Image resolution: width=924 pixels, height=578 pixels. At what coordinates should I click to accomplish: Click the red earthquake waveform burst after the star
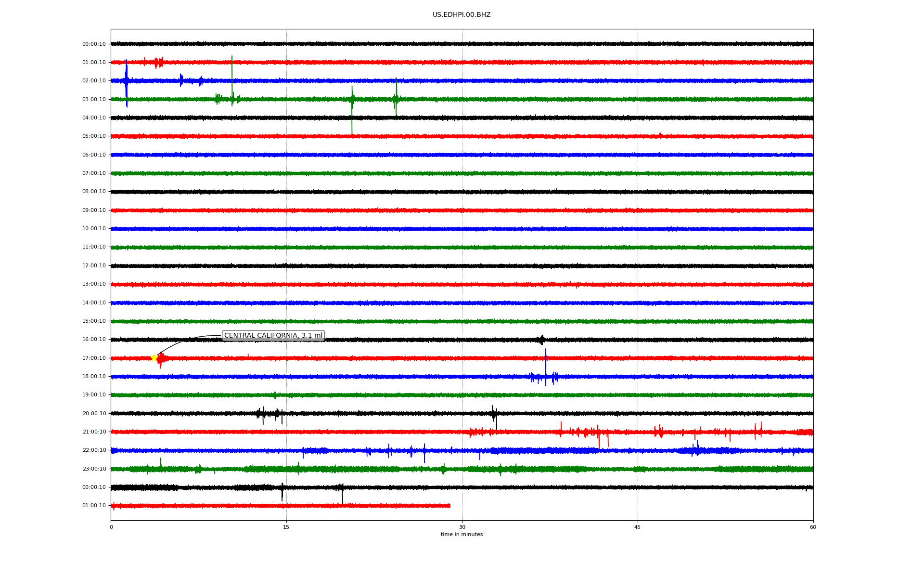tap(161, 358)
